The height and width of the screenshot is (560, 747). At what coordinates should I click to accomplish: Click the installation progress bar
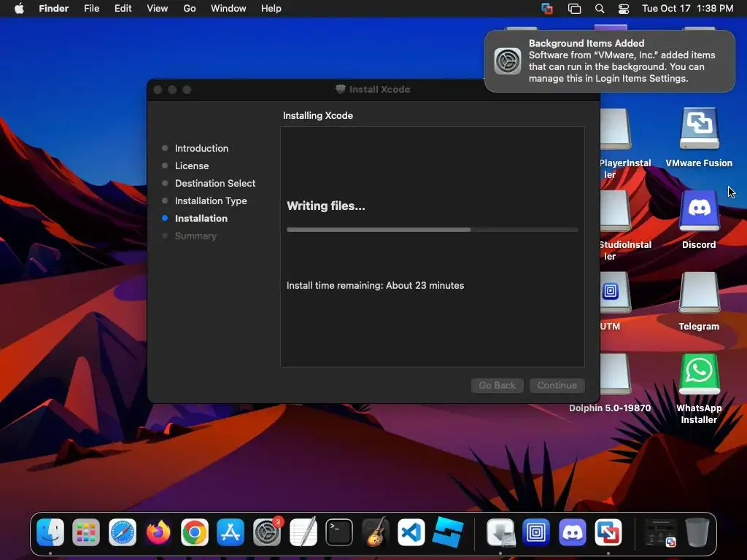point(433,230)
